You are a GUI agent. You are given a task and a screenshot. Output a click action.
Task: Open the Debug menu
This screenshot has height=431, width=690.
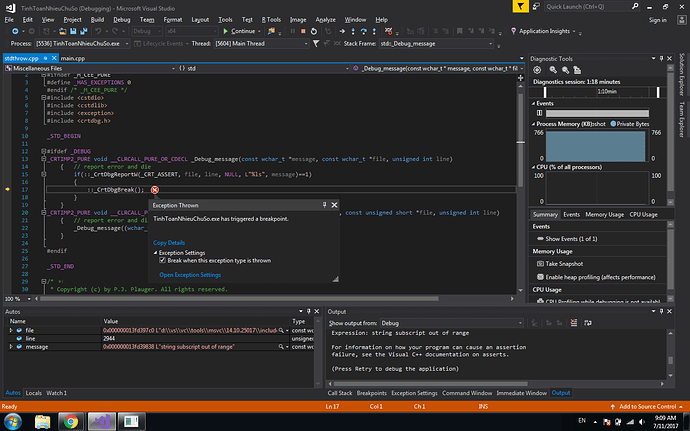click(121, 18)
